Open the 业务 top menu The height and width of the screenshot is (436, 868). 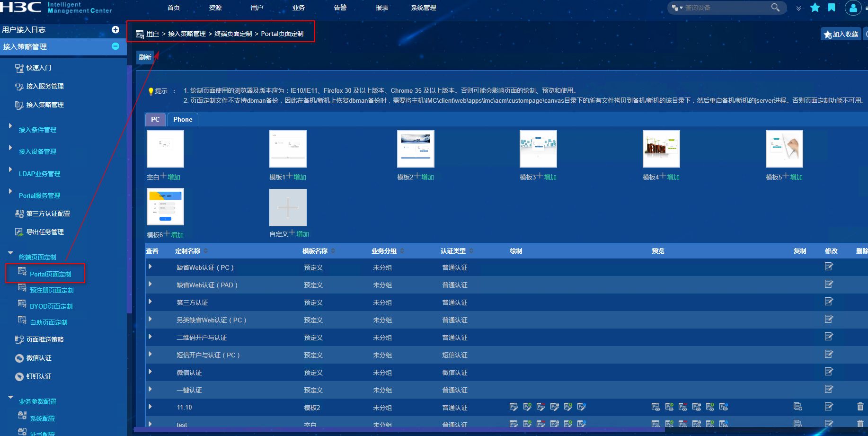click(299, 8)
